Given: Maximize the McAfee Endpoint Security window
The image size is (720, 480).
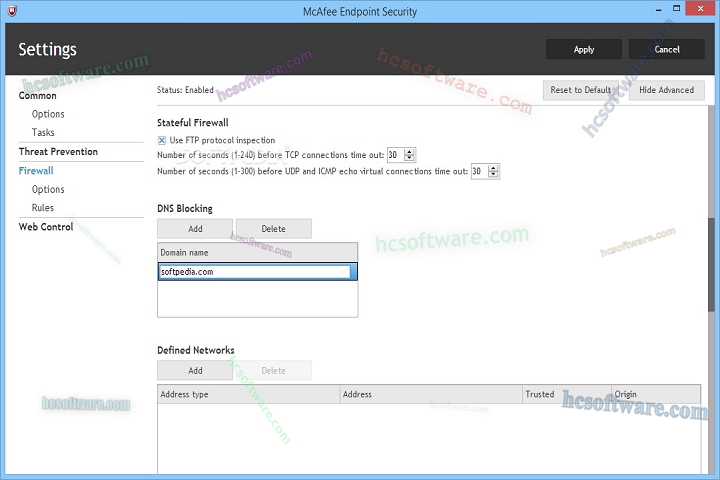Looking at the screenshot, I should 676,9.
